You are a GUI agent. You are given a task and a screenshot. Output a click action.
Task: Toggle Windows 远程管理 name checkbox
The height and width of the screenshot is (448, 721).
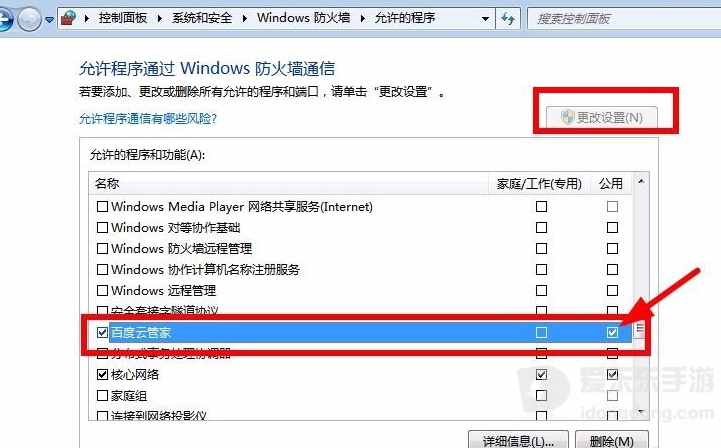click(103, 291)
